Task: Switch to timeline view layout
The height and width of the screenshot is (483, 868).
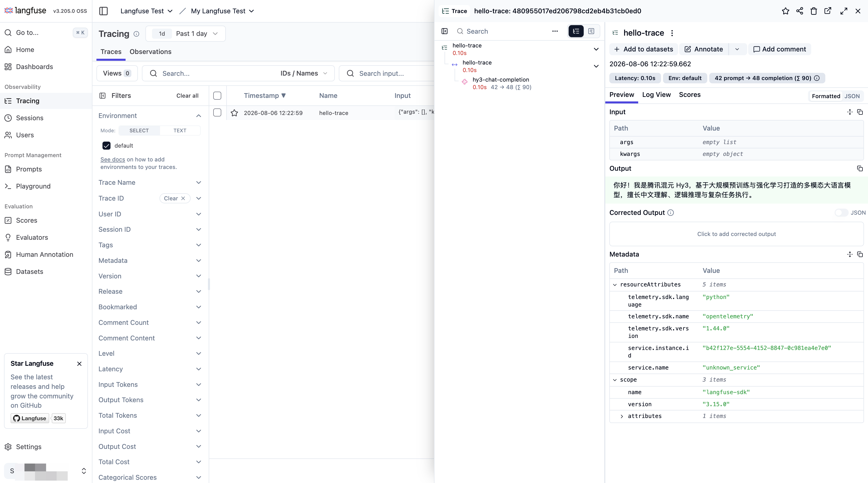Action: pos(591,31)
